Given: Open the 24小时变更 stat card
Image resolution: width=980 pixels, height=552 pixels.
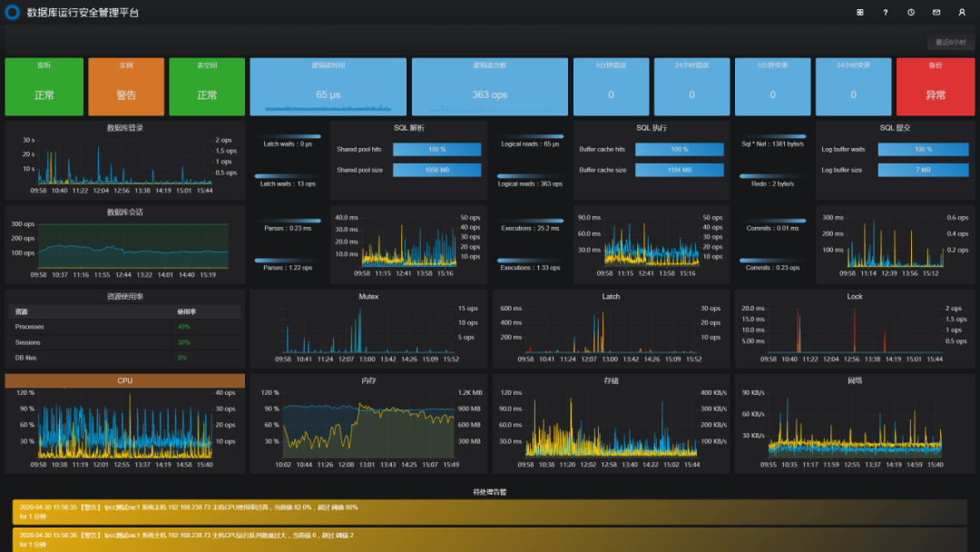Looking at the screenshot, I should click(853, 87).
